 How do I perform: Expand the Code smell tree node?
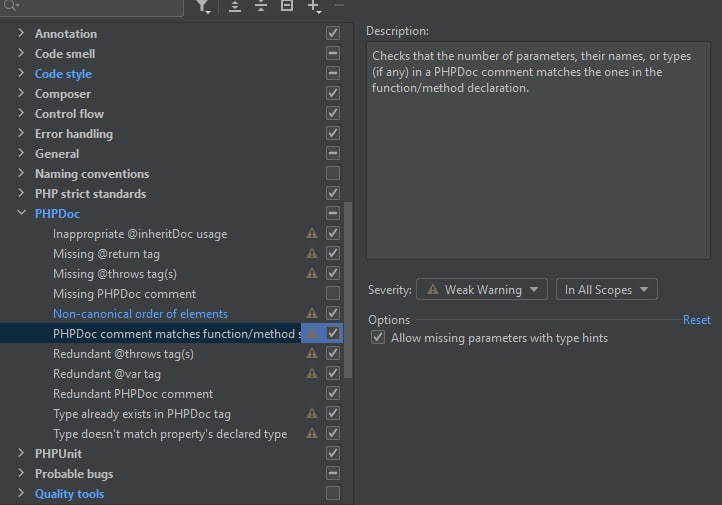(21, 53)
